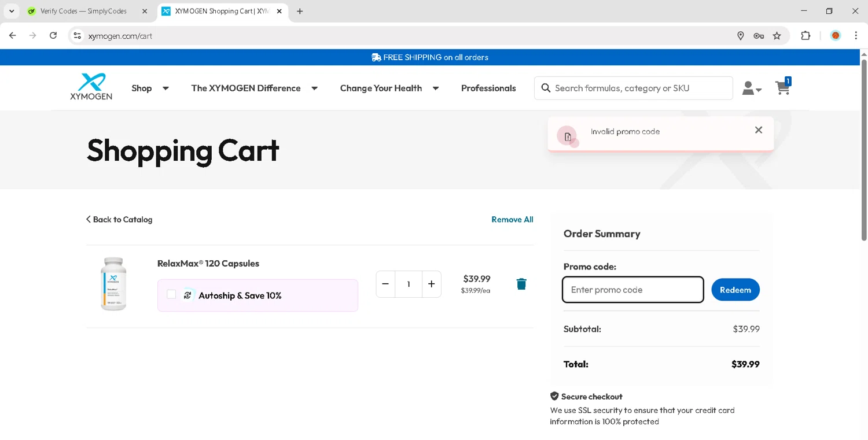
Task: Click the Subtotal $39.99 value
Action: (x=746, y=329)
